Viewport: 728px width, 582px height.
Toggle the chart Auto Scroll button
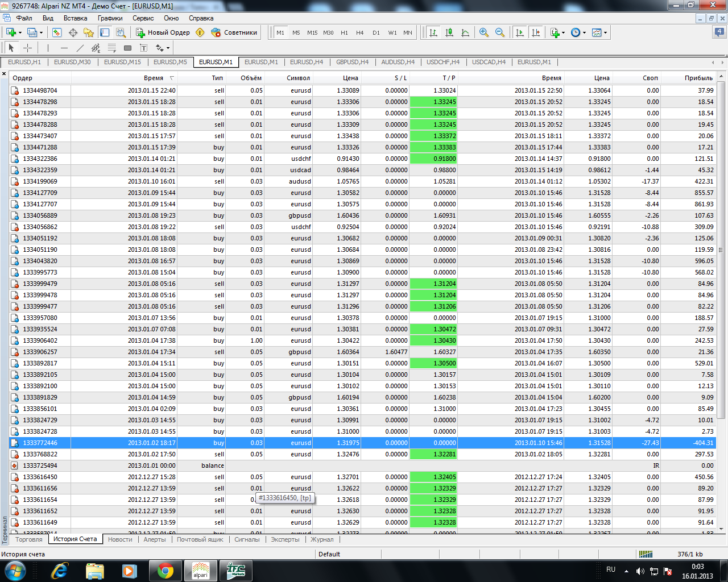coord(520,32)
